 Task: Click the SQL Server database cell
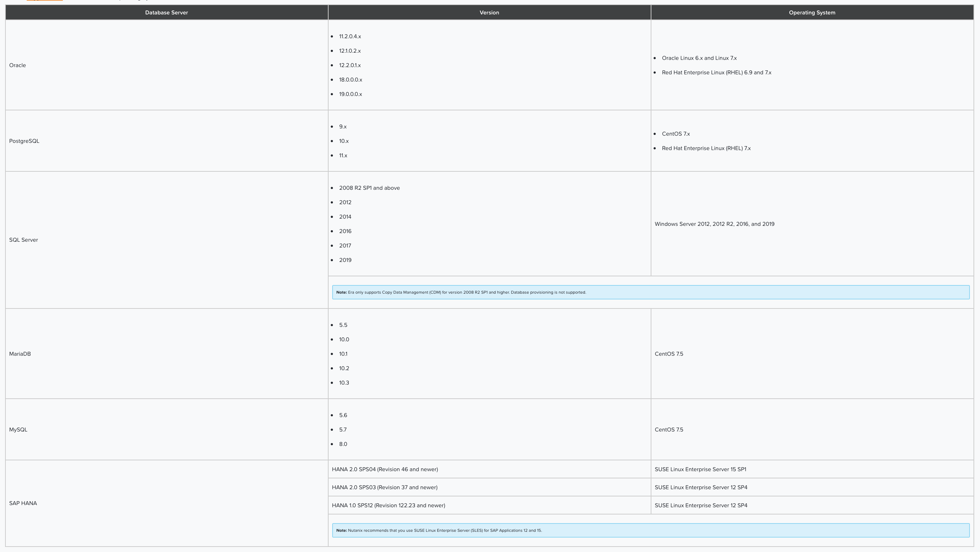coord(166,240)
